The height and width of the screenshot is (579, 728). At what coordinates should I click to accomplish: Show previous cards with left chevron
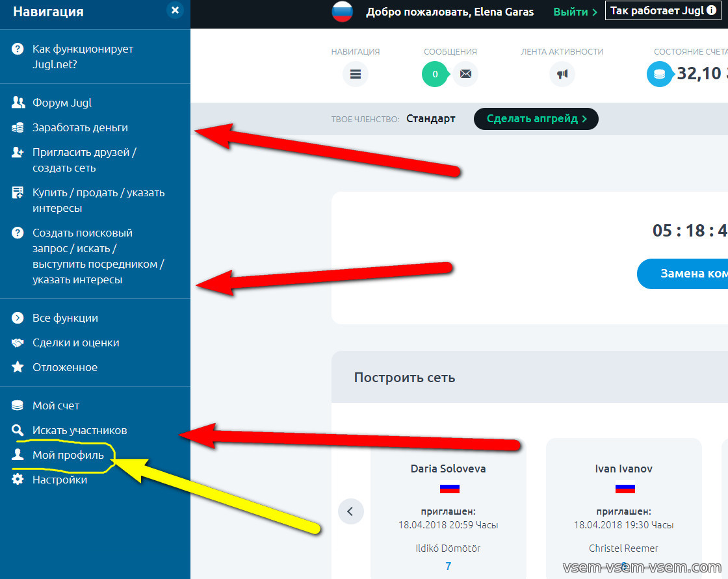[x=350, y=511]
